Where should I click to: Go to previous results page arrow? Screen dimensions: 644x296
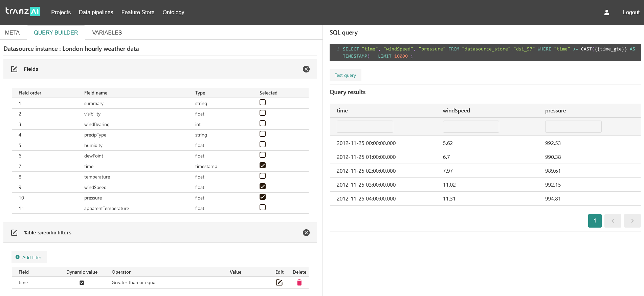pyautogui.click(x=613, y=221)
